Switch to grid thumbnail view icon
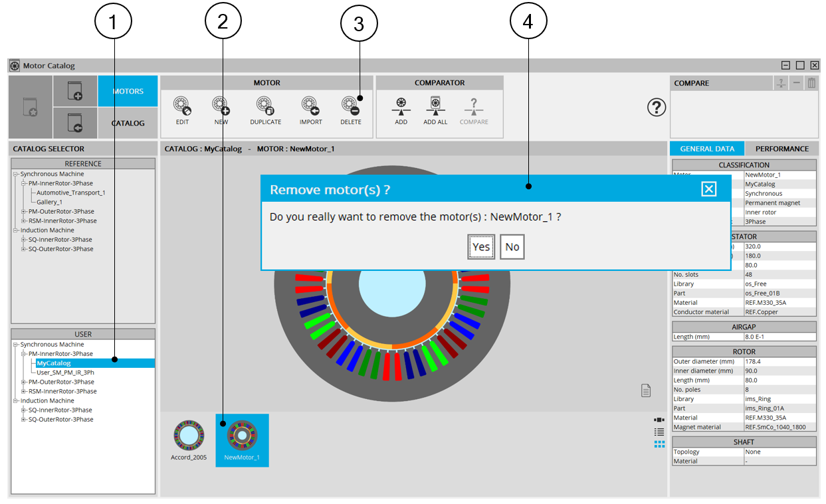The height and width of the screenshot is (504, 826). click(659, 444)
